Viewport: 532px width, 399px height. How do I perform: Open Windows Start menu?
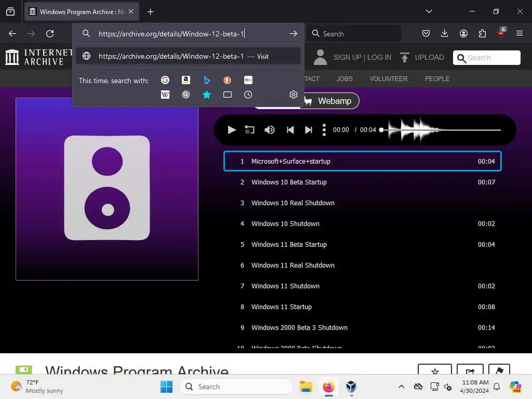166,387
